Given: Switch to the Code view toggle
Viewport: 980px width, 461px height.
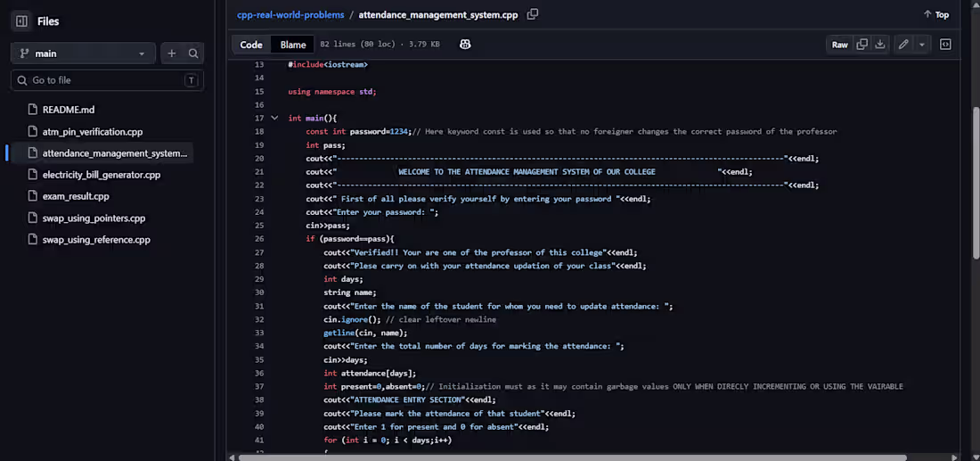Looking at the screenshot, I should [x=251, y=45].
